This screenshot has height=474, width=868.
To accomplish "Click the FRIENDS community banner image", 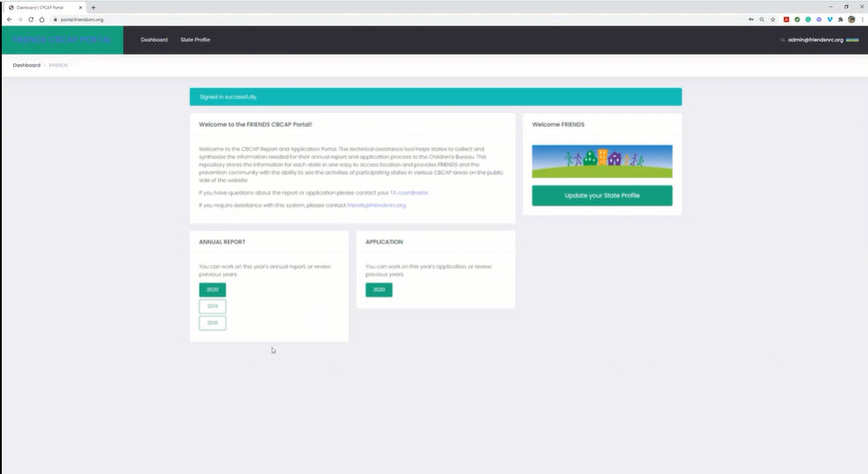I will pos(602,161).
